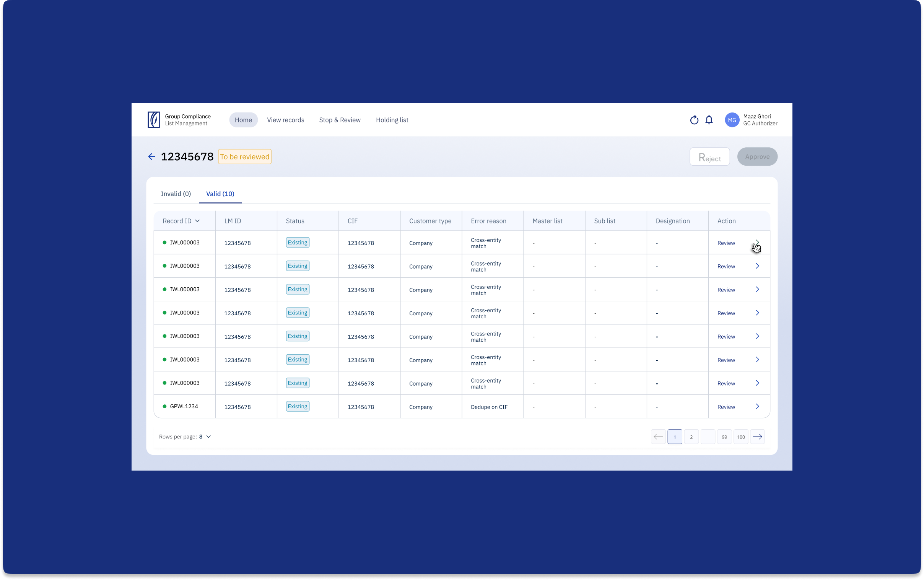Viewport: 924px width, 580px height.
Task: Click the GC Authorizer role label
Action: (x=760, y=124)
